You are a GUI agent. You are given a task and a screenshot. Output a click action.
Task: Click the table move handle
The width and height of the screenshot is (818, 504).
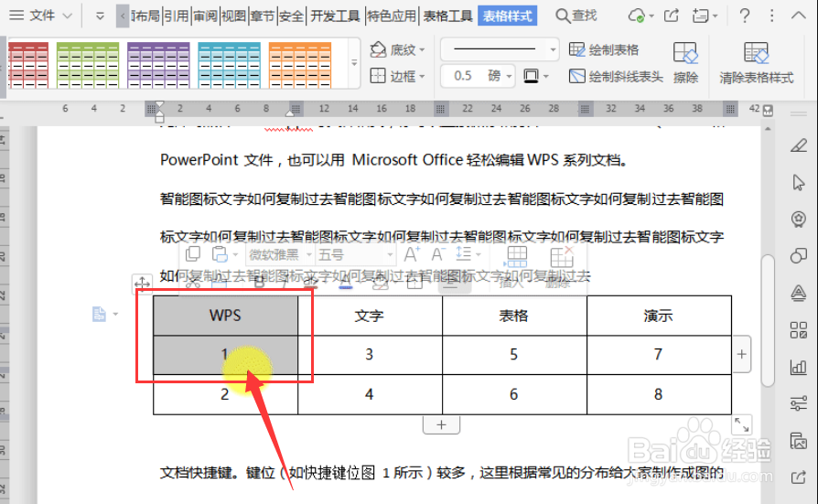pos(143,283)
